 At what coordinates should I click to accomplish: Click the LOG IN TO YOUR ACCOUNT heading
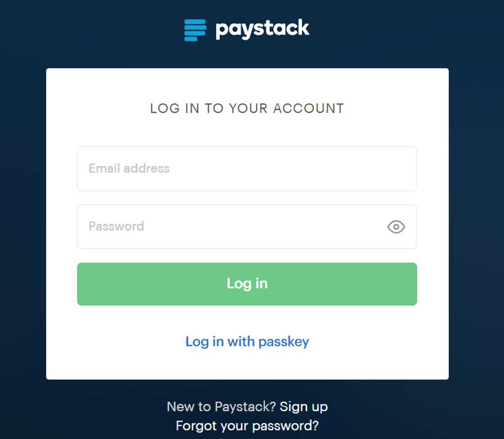tap(247, 108)
